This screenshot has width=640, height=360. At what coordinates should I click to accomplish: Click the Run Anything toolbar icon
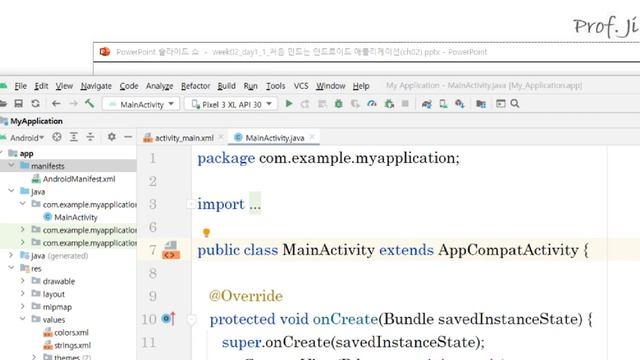500,104
